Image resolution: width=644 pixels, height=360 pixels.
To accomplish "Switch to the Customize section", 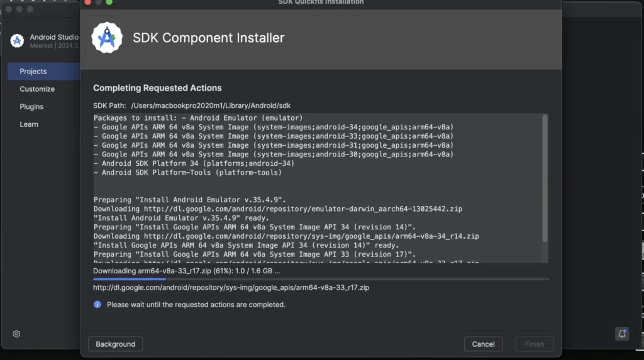I will pos(37,89).
